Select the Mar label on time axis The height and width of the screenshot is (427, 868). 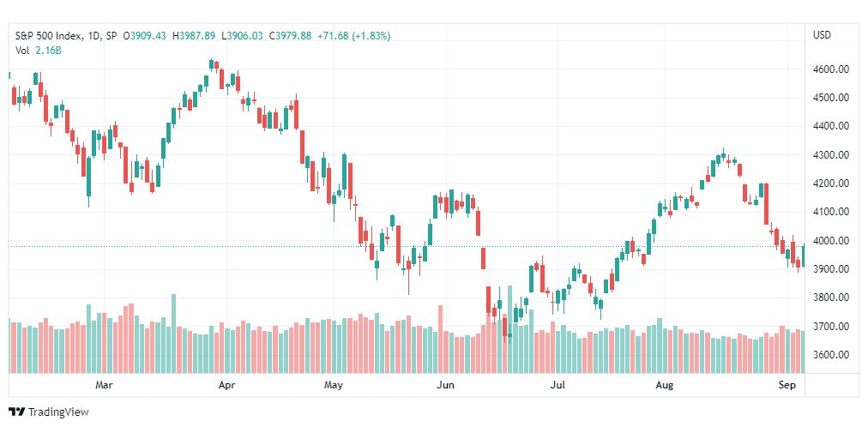(104, 384)
